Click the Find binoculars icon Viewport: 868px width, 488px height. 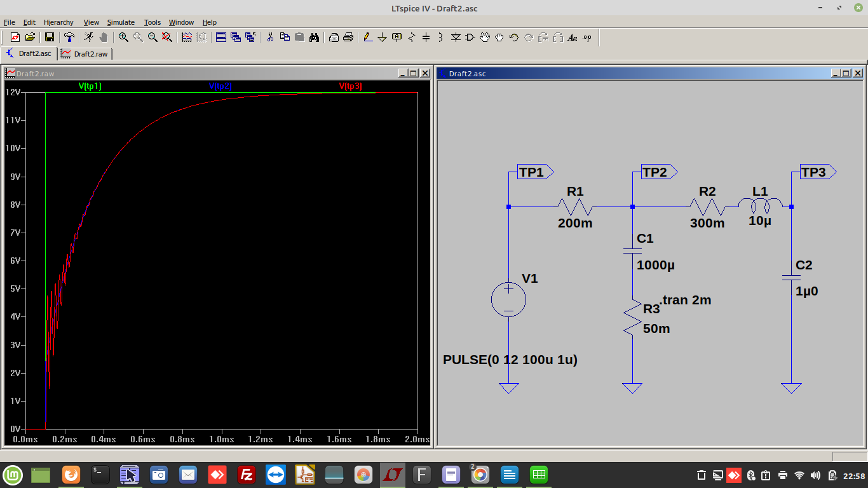(x=314, y=37)
